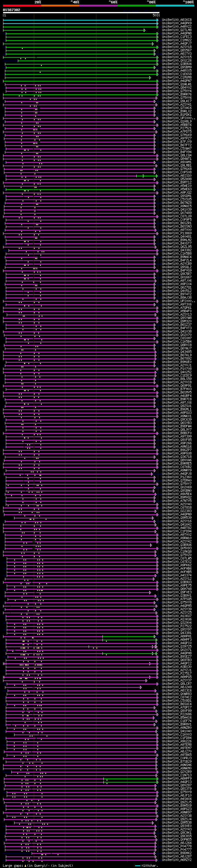197x868 pixels.
Task: Open the UniRef100_A8IKC8 hit label
Action: click(176, 20)
